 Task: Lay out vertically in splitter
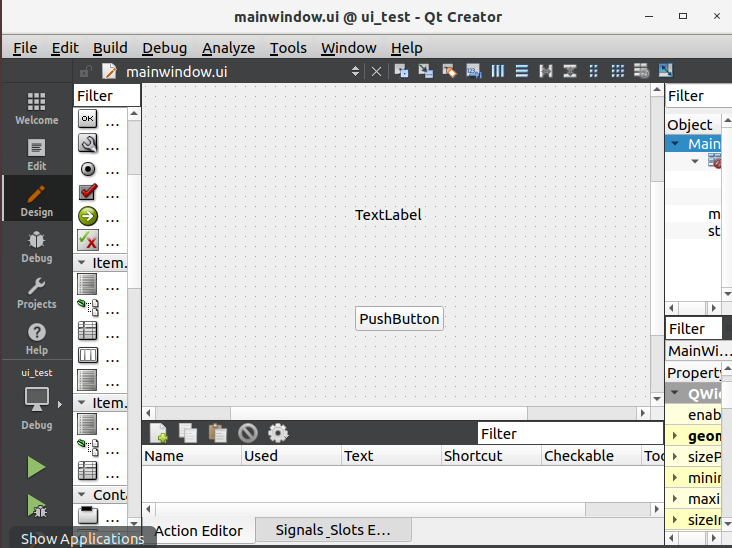coord(570,71)
